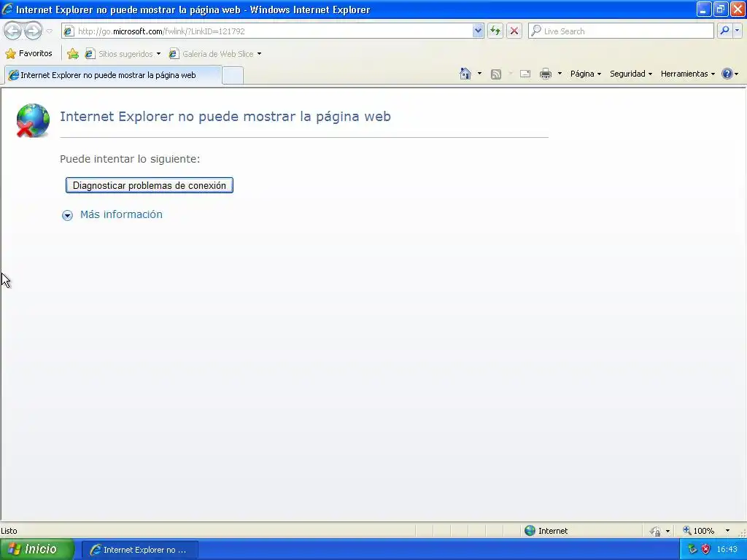This screenshot has width=747, height=560.
Task: Click the 100% zoom level button
Action: pos(698,531)
